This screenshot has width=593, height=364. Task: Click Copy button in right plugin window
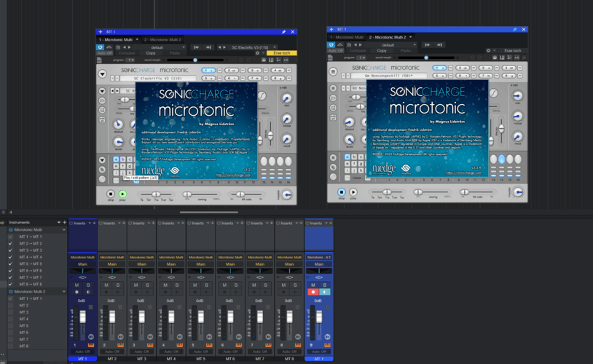(x=382, y=50)
